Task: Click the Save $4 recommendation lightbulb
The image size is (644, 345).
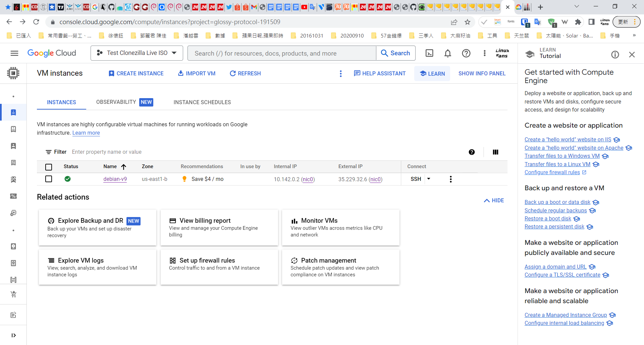Action: pyautogui.click(x=184, y=179)
